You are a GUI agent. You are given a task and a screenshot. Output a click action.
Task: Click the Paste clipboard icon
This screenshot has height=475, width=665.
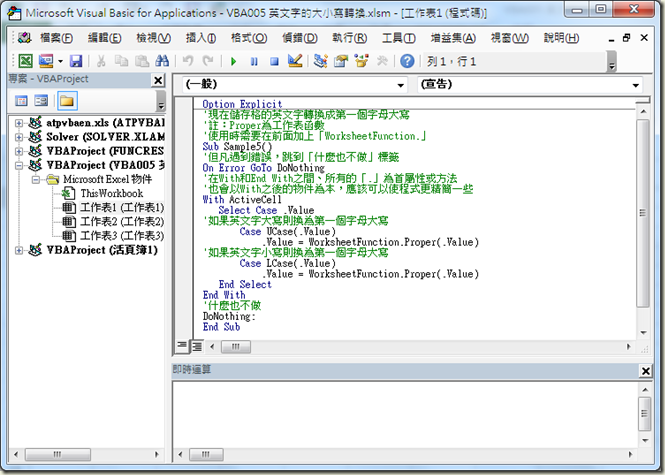tap(142, 61)
